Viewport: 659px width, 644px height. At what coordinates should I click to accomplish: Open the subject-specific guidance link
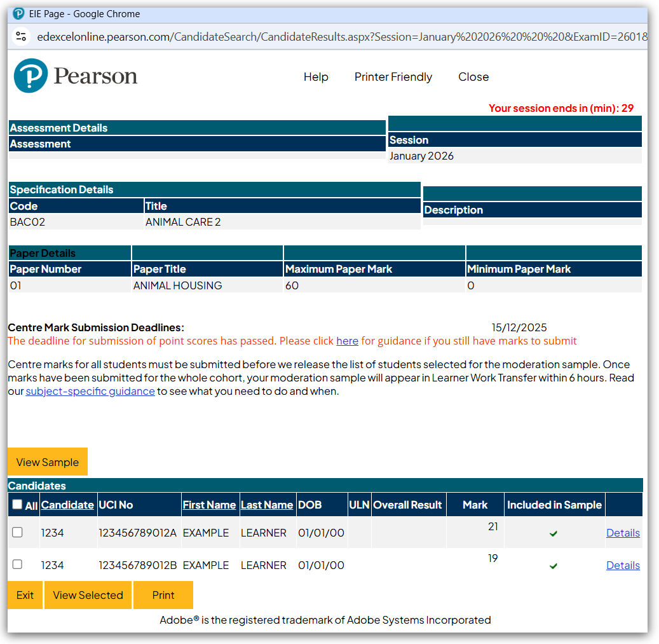click(x=90, y=391)
